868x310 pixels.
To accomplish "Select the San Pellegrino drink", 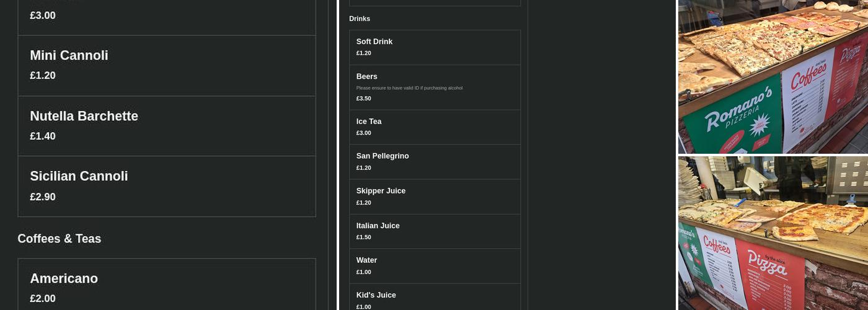I will pyautogui.click(x=435, y=161).
